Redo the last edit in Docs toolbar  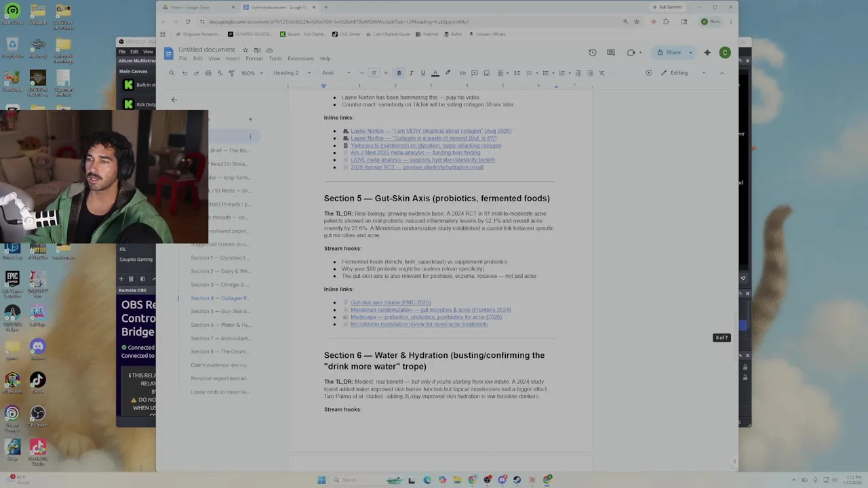(x=196, y=73)
